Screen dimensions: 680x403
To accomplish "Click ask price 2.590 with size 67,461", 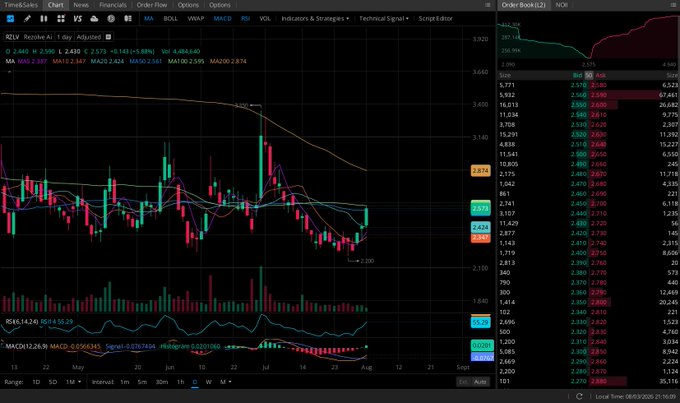I will [x=598, y=95].
